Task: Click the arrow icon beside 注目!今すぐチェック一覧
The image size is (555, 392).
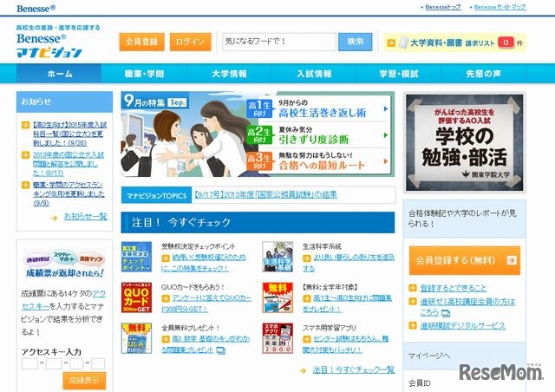Action: pos(303,371)
